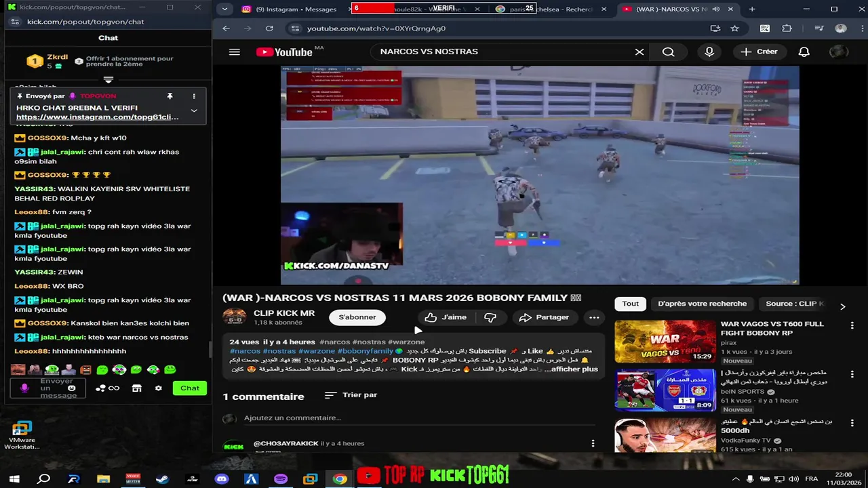Click the YouTube address bar URL

point(376,28)
